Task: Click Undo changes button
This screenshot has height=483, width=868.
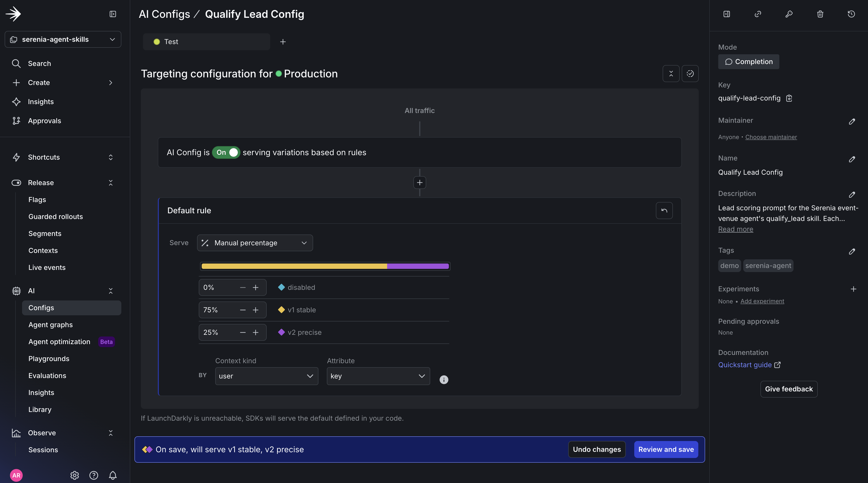Action: pos(597,449)
